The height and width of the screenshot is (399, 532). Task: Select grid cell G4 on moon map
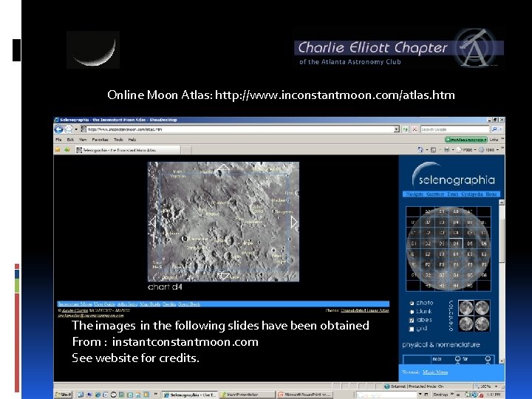coord(456,275)
